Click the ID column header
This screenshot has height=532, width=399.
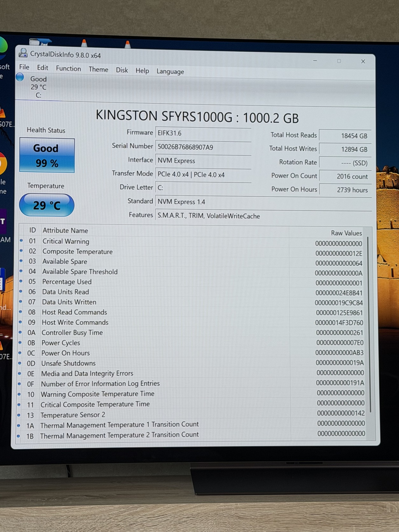tap(32, 230)
